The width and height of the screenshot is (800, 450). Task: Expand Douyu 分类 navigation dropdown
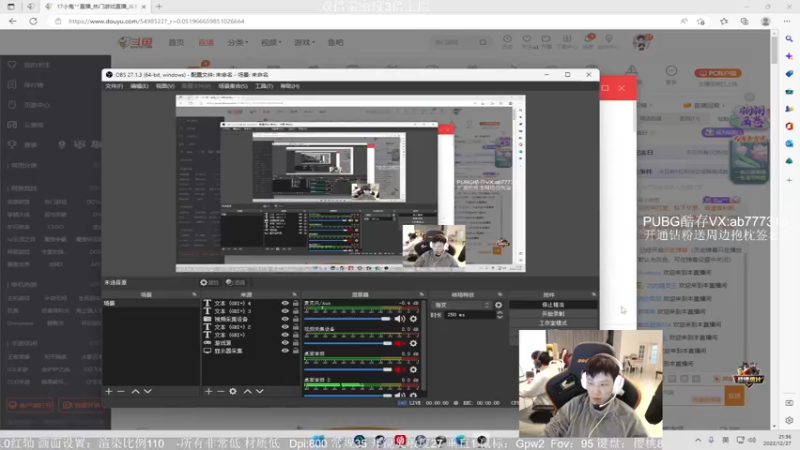point(238,42)
